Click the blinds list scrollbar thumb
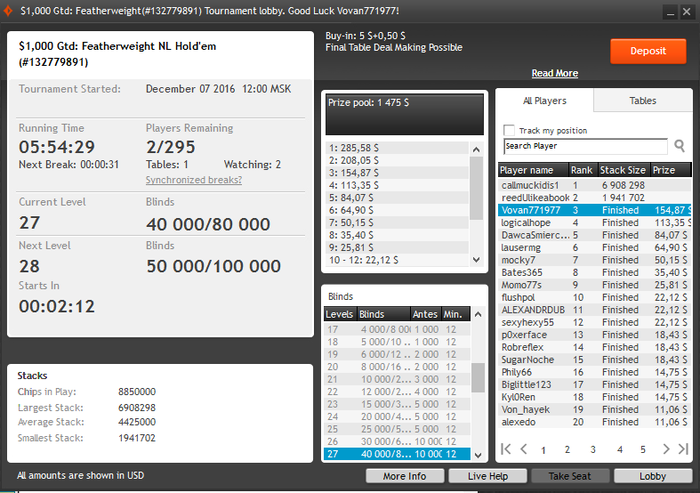Screen dimensions: 700x493 pos(478,377)
